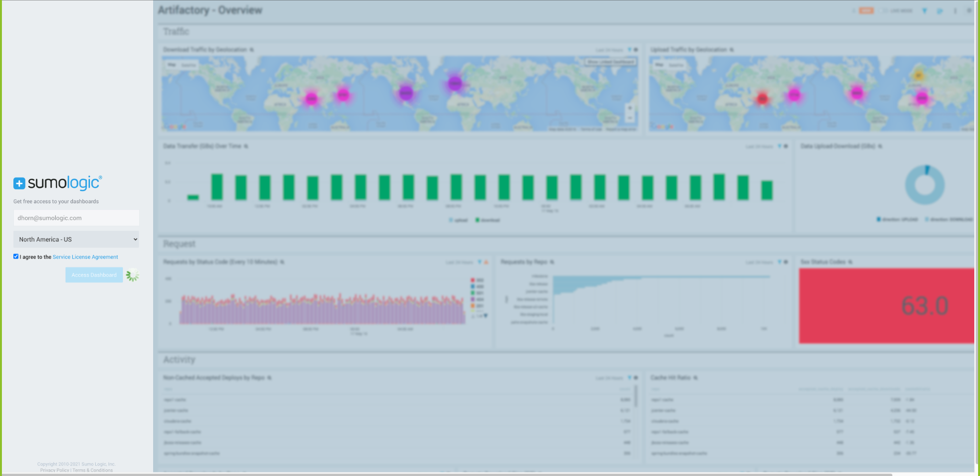The width and height of the screenshot is (980, 476).
Task: Click the loading spinner beside Access Dashboard
Action: click(x=133, y=274)
